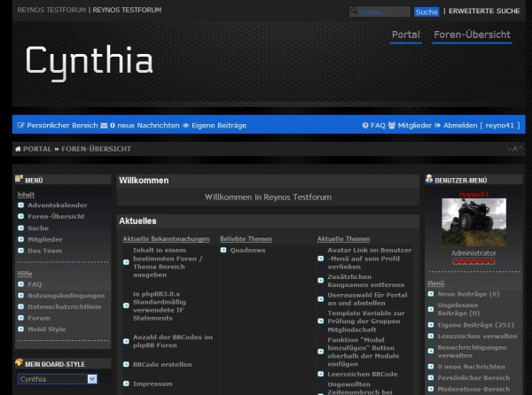Switch to the Foren-Übersicht tab
The height and width of the screenshot is (395, 532).
(x=472, y=35)
